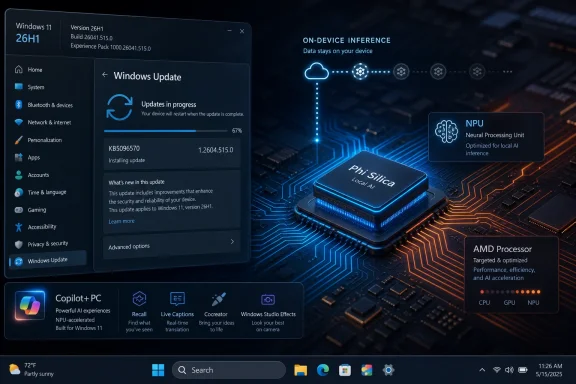Open weather widget showing 72°F
The image size is (576, 384).
click(x=32, y=370)
